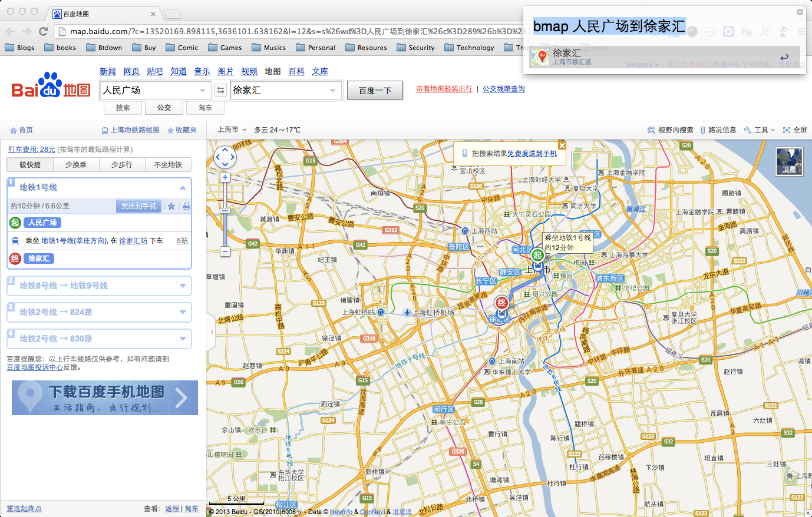812x517 pixels.
Task: Click the browser forward arrow
Action: coord(27,31)
